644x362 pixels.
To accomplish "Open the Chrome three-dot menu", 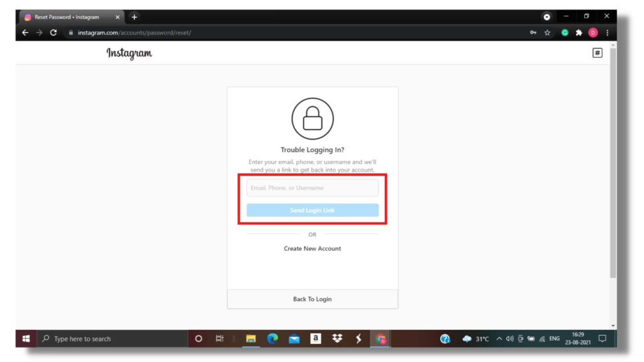I will (608, 33).
